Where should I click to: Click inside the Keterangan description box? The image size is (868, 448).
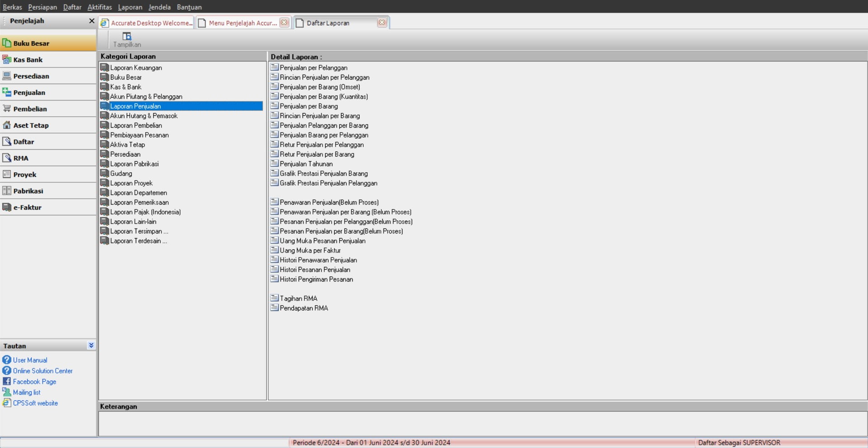point(482,424)
